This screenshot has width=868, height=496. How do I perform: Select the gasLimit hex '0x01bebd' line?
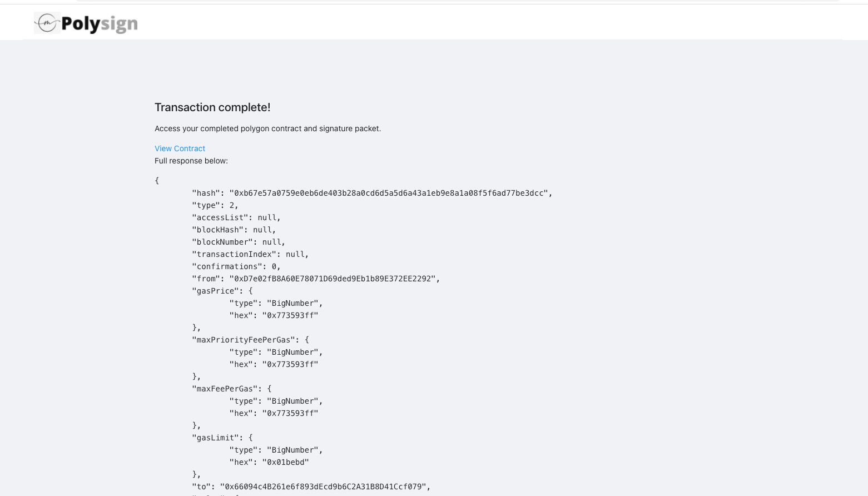pyautogui.click(x=269, y=462)
